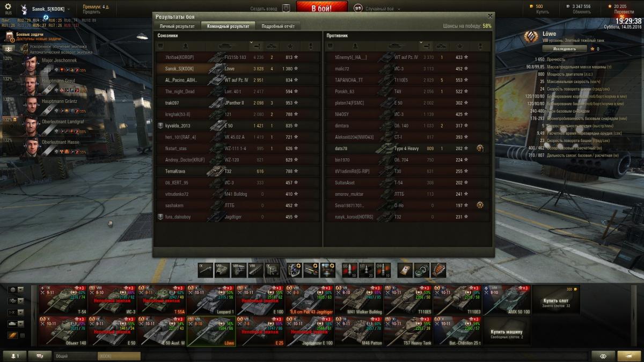
Task: Select the T-54 tank in carousel
Action: (63, 300)
